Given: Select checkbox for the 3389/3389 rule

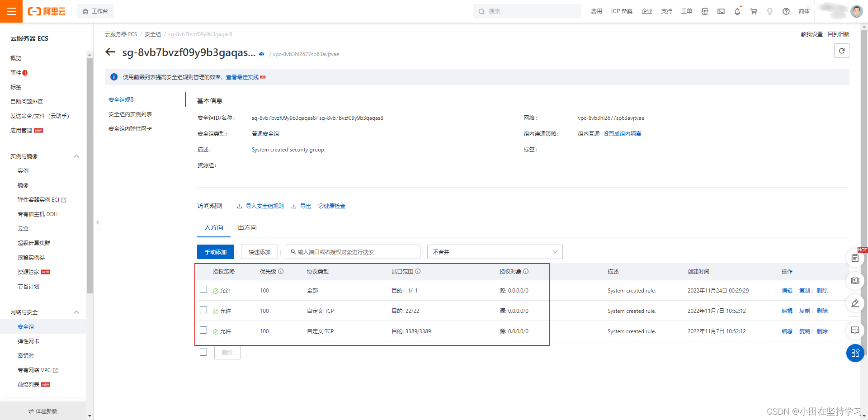Looking at the screenshot, I should [203, 330].
